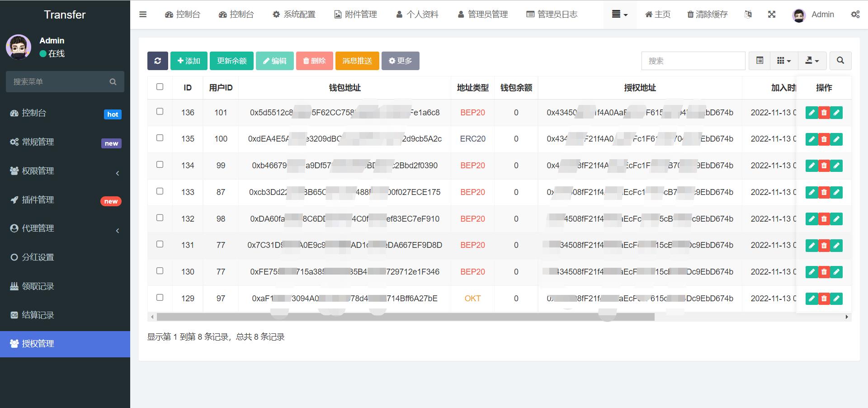Viewport: 868px width, 408px height.
Task: Open the export data dropdown
Action: click(812, 61)
